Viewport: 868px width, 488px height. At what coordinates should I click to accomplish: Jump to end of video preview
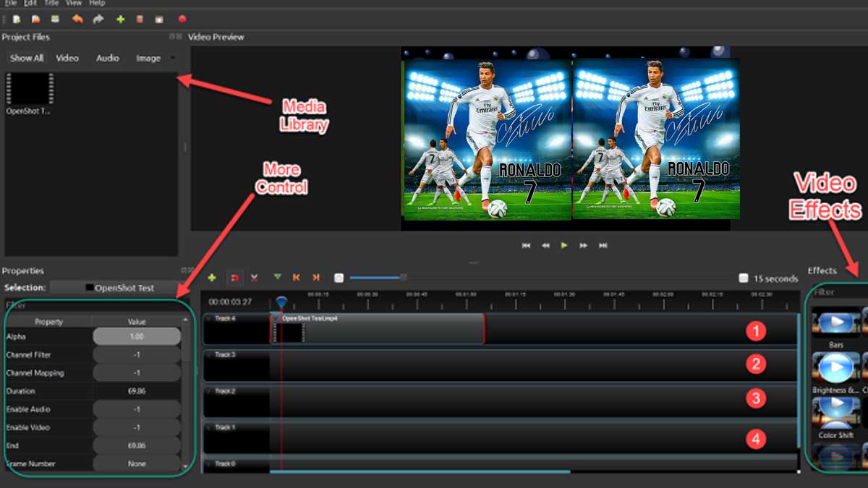tap(603, 246)
